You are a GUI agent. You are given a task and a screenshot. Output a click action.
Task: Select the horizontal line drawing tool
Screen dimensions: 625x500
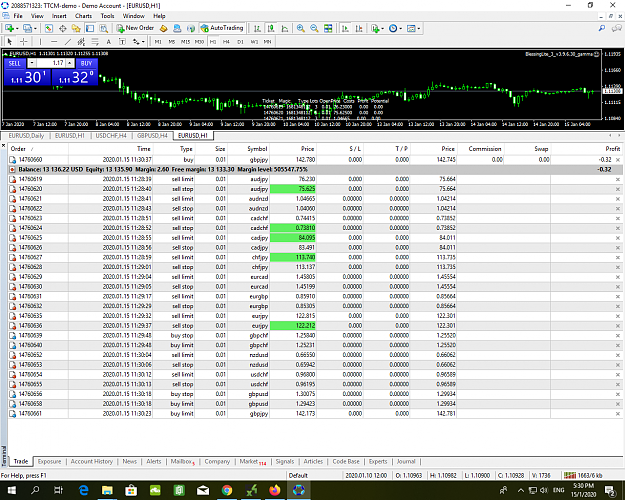(x=54, y=41)
